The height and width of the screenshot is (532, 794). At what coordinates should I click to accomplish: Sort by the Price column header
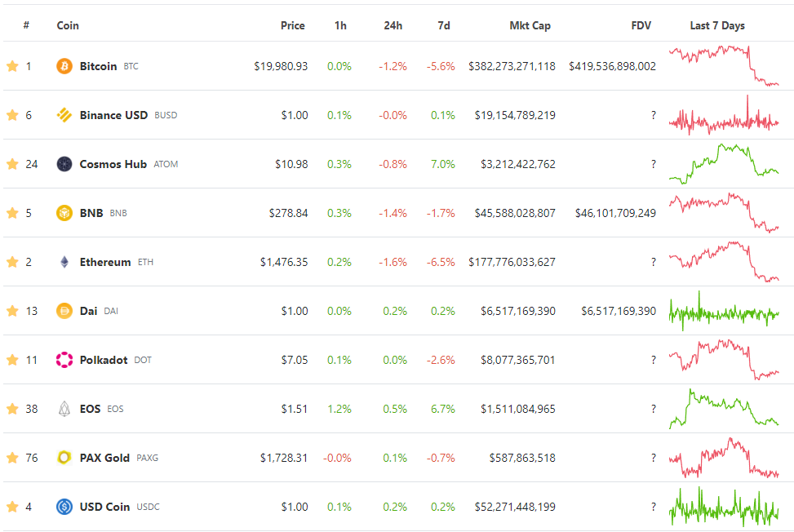pyautogui.click(x=293, y=25)
